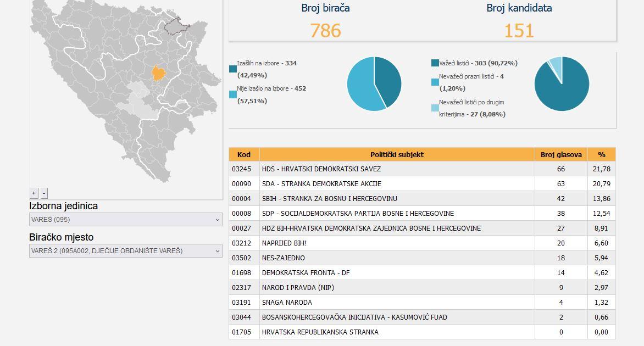Click the % column header
644x346 pixels.
pyautogui.click(x=602, y=155)
